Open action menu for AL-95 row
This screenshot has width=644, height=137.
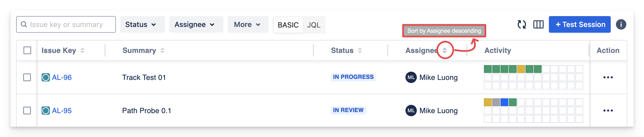coord(608,111)
